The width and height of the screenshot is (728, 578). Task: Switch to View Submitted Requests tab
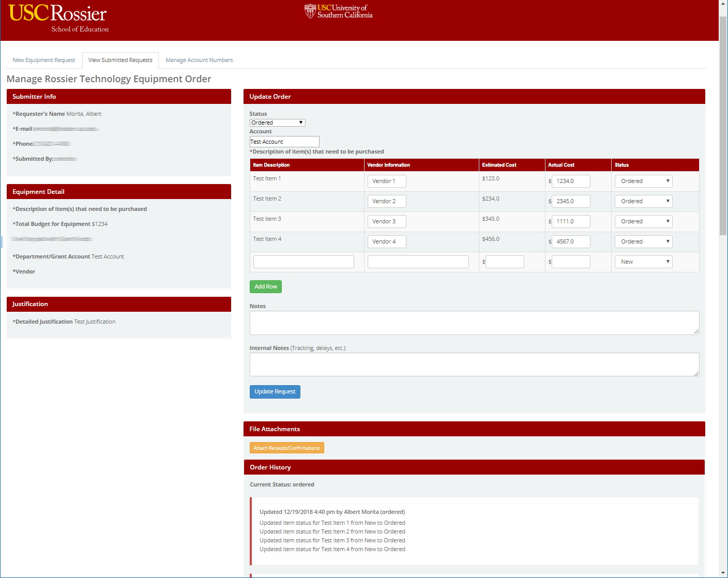point(120,60)
